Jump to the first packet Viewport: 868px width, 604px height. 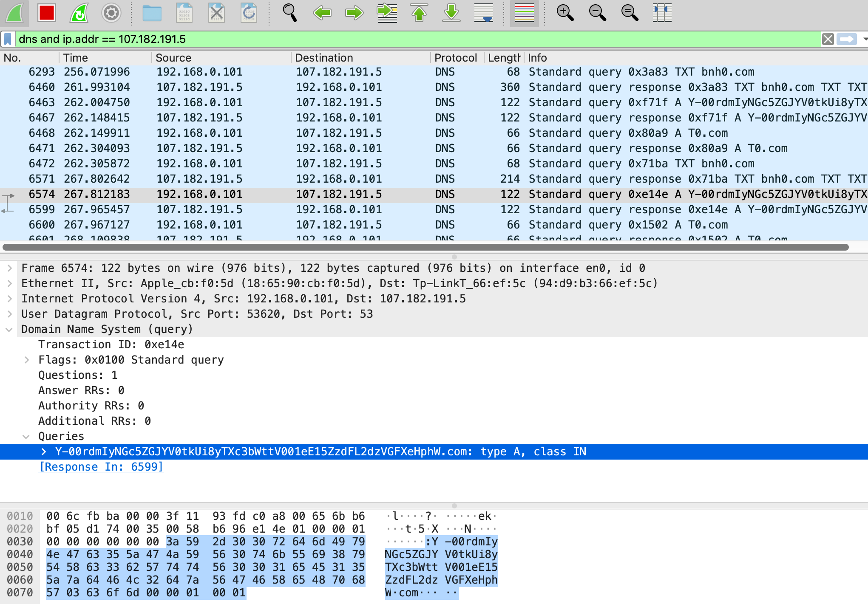(x=419, y=13)
